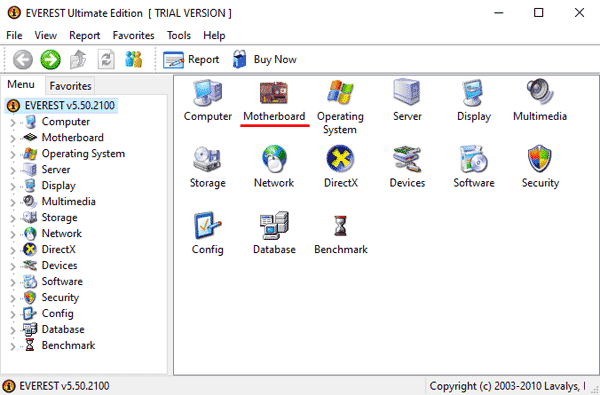Open the File menu
The height and width of the screenshot is (395, 600).
[14, 36]
